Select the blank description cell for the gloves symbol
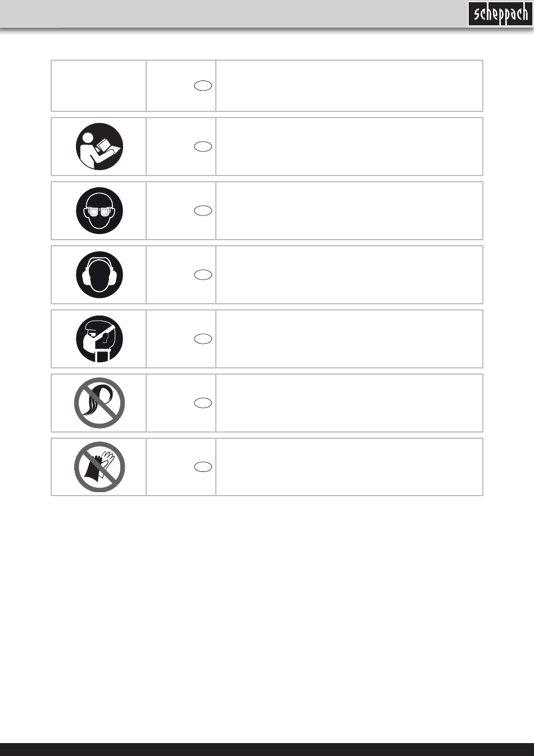 tap(349, 467)
